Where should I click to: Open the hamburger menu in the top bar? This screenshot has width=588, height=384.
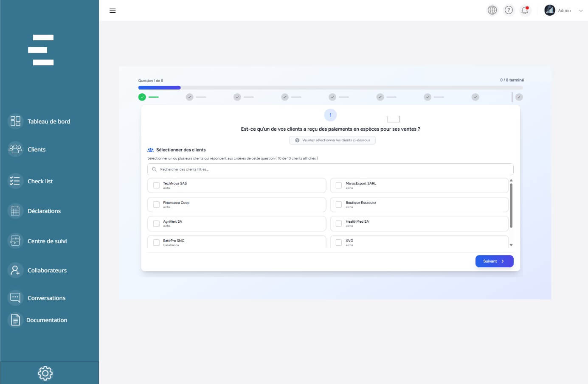point(113,11)
